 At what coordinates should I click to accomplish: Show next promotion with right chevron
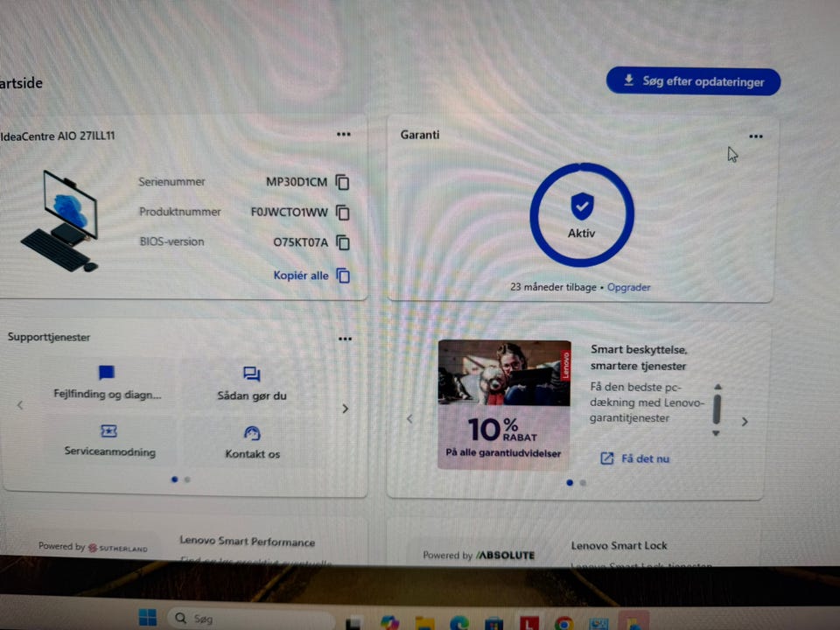coord(745,422)
